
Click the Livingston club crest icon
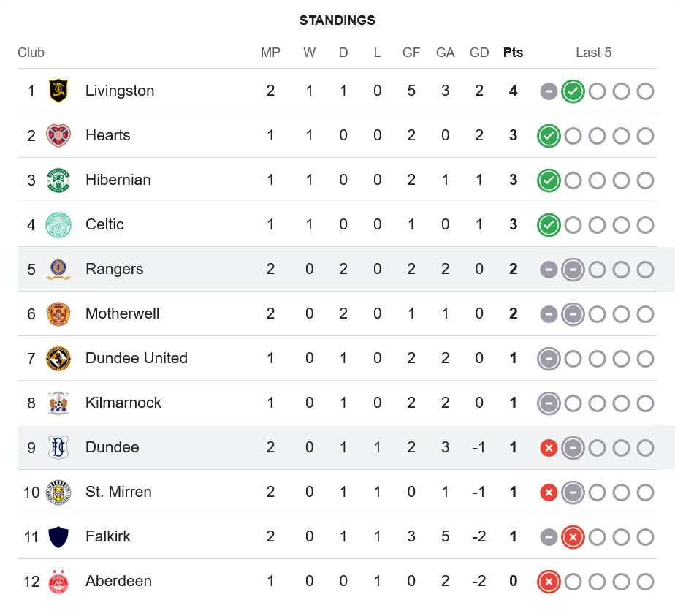[x=58, y=91]
